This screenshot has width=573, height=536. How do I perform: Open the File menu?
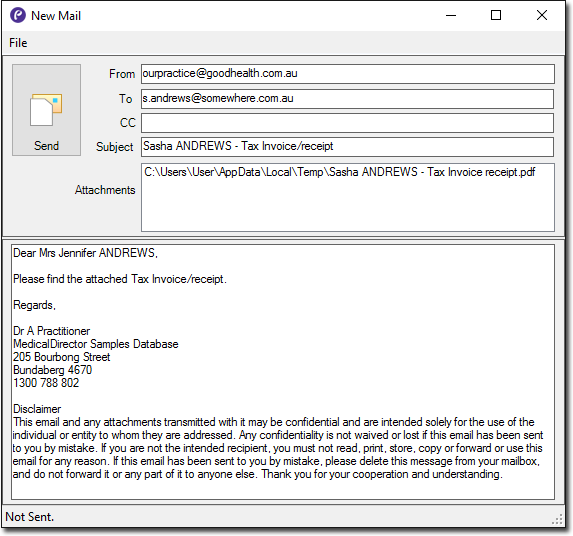click(x=18, y=43)
